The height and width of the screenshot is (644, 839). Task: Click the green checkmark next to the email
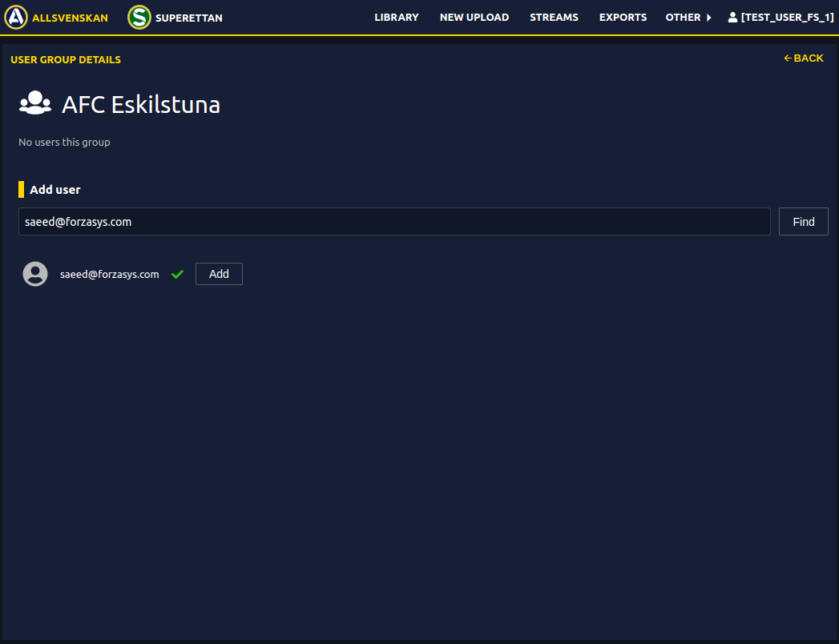(x=177, y=274)
